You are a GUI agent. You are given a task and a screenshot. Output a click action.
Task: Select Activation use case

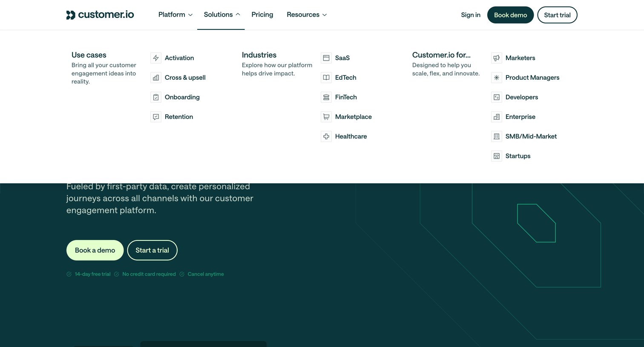179,58
